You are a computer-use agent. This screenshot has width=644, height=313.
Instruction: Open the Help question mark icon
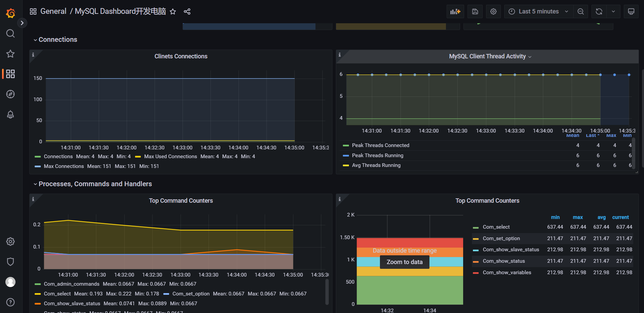[10, 302]
